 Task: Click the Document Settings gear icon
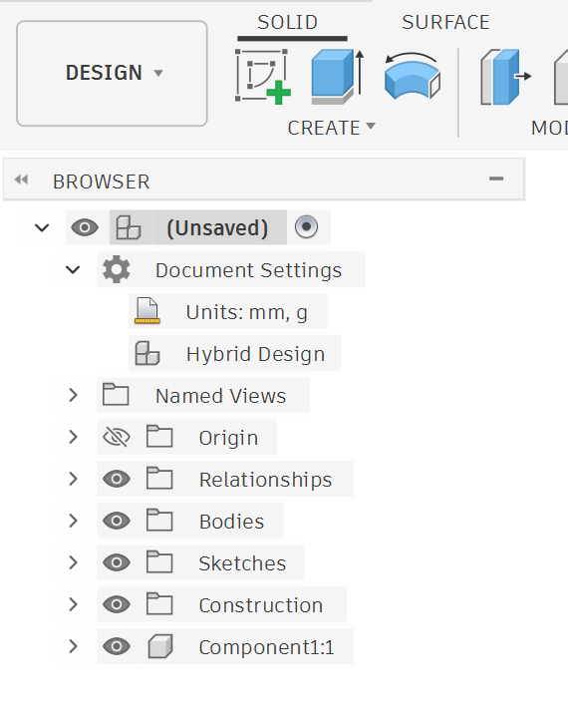116,269
